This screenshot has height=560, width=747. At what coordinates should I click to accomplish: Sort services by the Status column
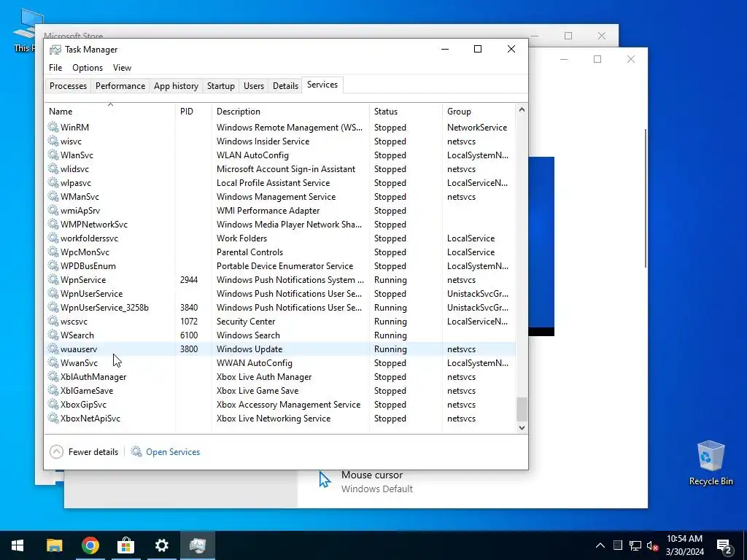[406, 112]
